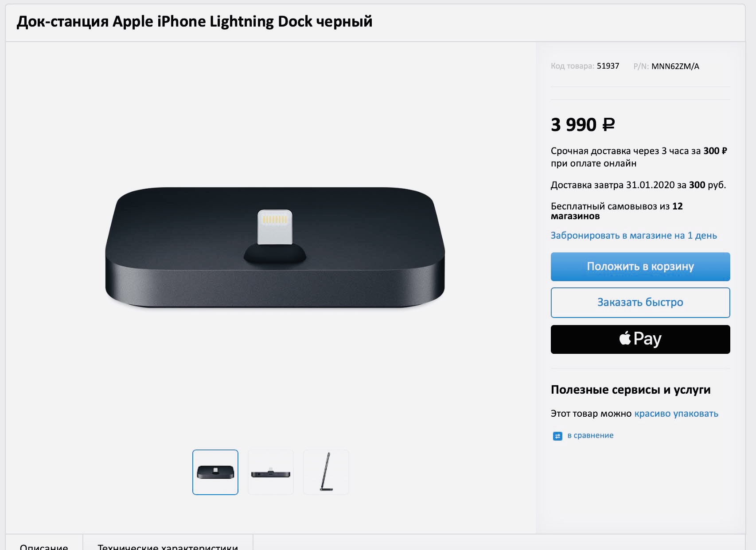Add item with Положить в корзину button
Image resolution: width=756 pixels, height=550 pixels.
(x=640, y=267)
